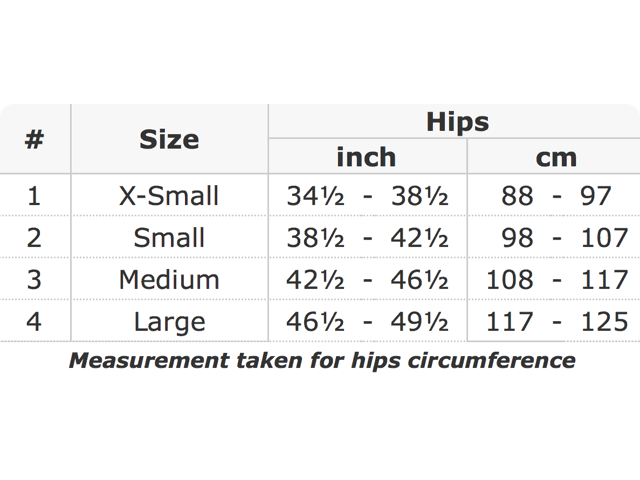Select the 'inch' sub-header
The height and width of the screenshot is (480, 640).
[366, 157]
